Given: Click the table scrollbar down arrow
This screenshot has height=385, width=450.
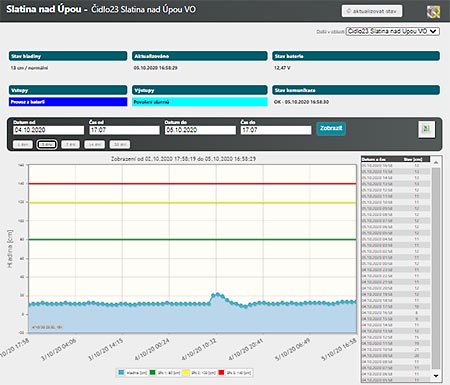Looking at the screenshot, I should 436,376.
